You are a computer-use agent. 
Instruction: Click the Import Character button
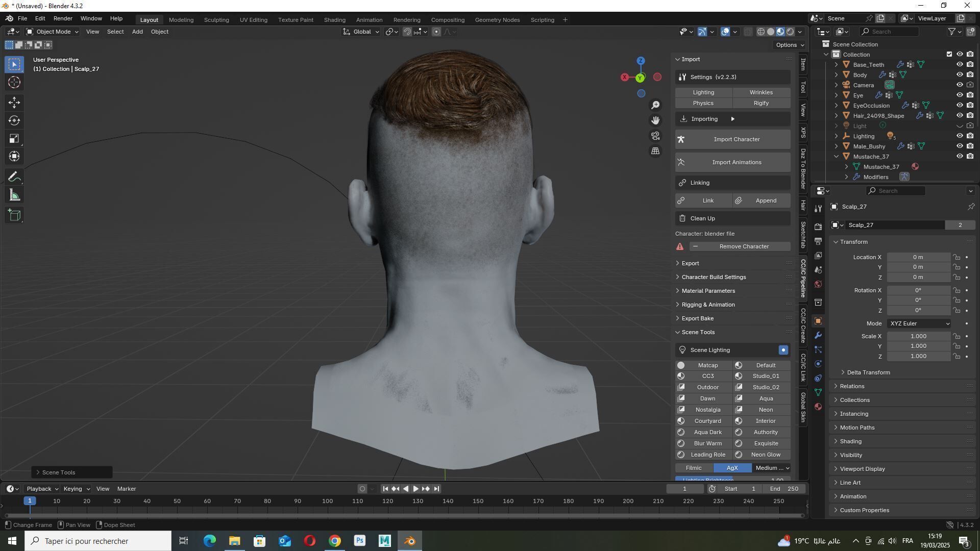[732, 139]
